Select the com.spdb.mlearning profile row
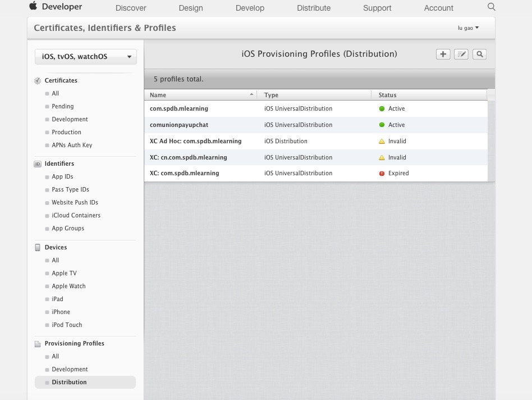Screen dimensions: 532x400 pos(316,108)
